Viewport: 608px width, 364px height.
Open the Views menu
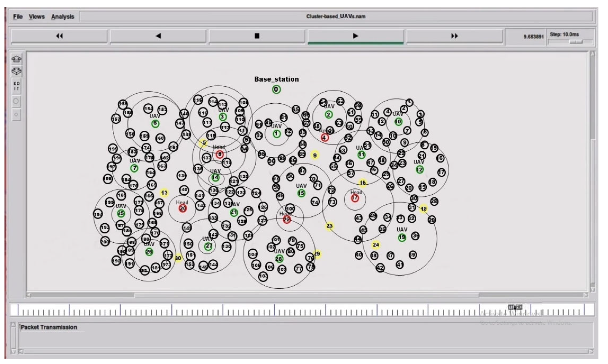pos(37,17)
